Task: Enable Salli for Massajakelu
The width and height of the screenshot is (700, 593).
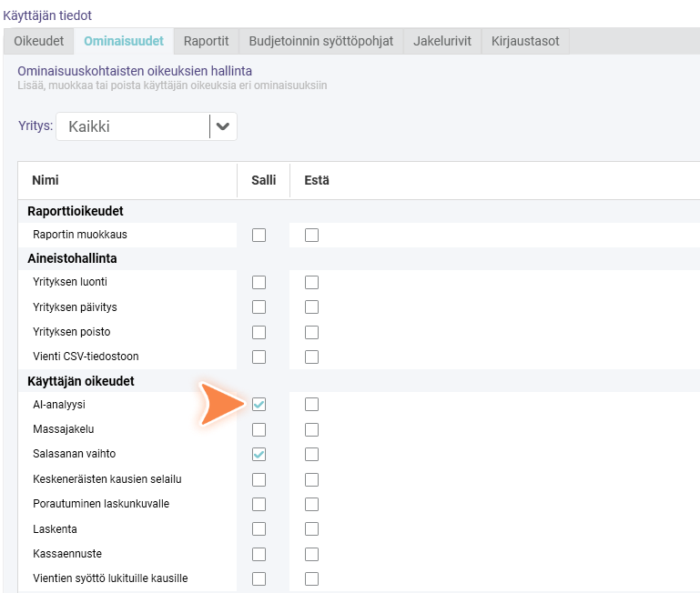Action: point(259,429)
